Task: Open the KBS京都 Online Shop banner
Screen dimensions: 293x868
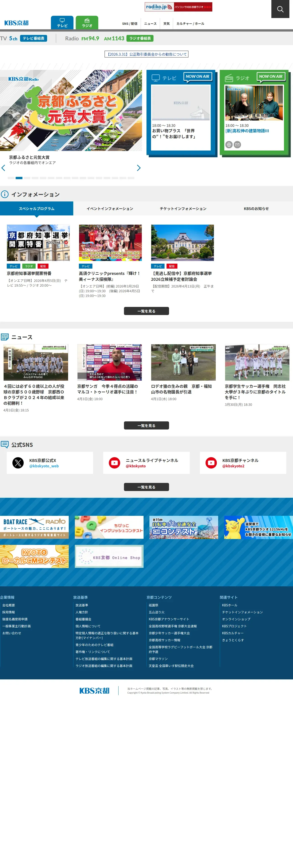Action: (109, 556)
